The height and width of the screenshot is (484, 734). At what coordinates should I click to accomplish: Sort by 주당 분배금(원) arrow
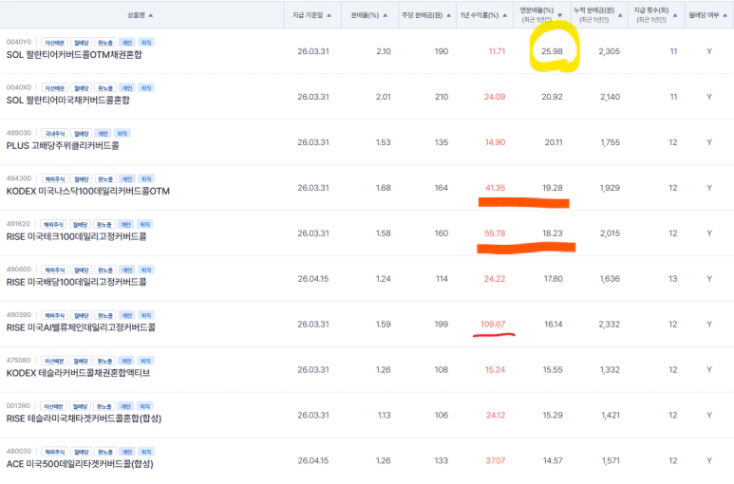click(448, 15)
